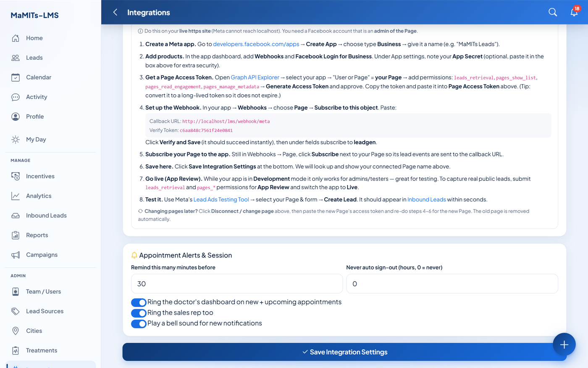Toggle Ring the doctor's dashboard switch

click(139, 302)
